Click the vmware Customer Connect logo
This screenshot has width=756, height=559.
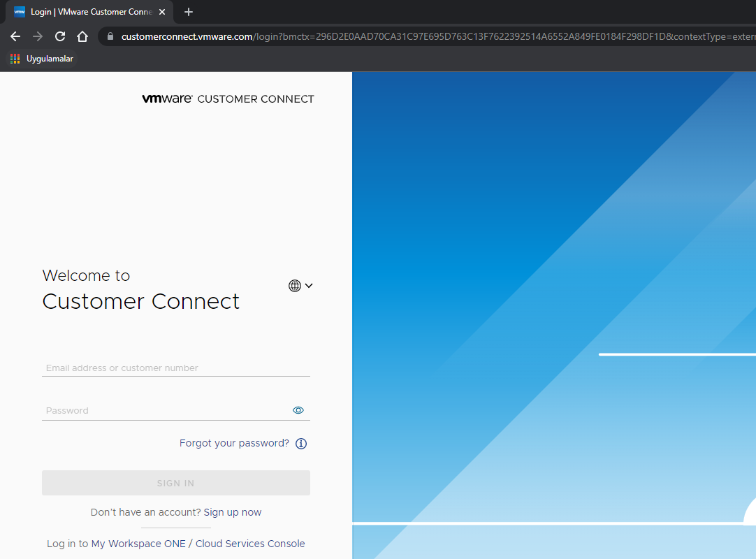228,99
